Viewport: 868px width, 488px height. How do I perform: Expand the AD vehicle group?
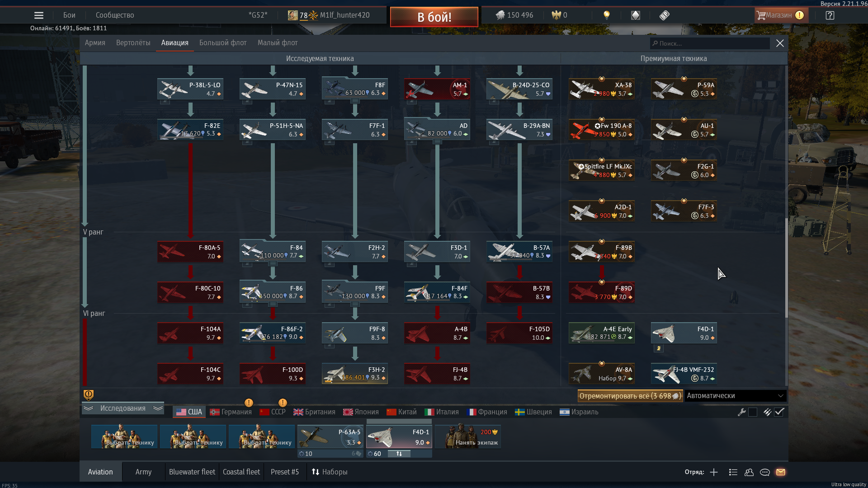click(x=437, y=142)
